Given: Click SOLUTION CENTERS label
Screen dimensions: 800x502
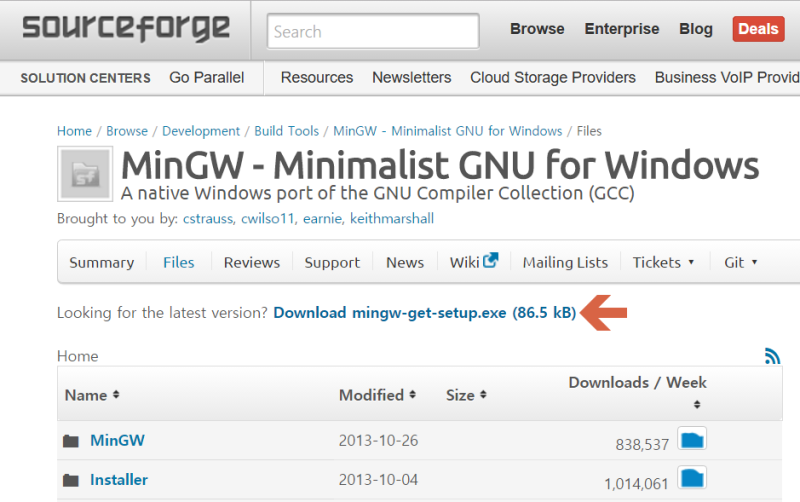Looking at the screenshot, I should (x=85, y=78).
